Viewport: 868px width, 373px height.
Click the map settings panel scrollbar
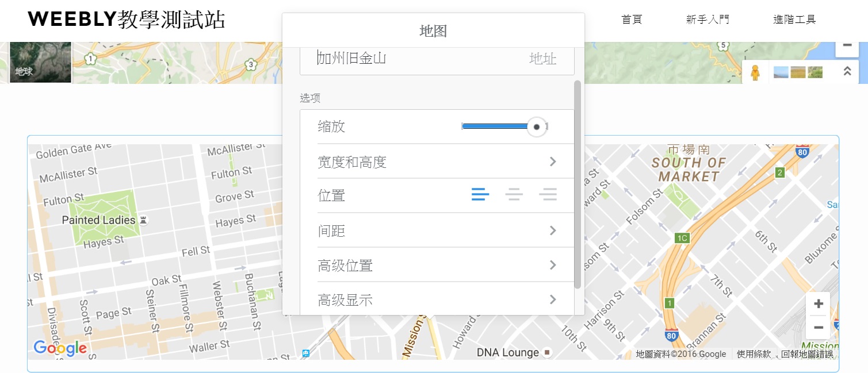coord(578,184)
